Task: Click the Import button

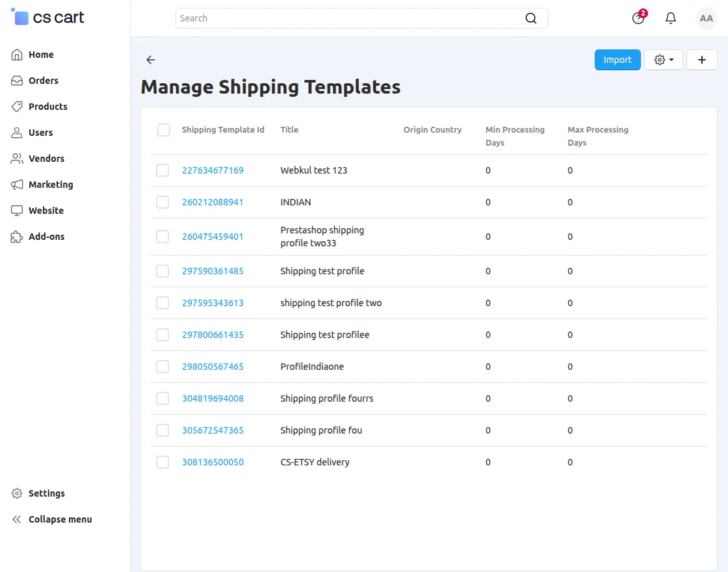Action: coord(617,59)
